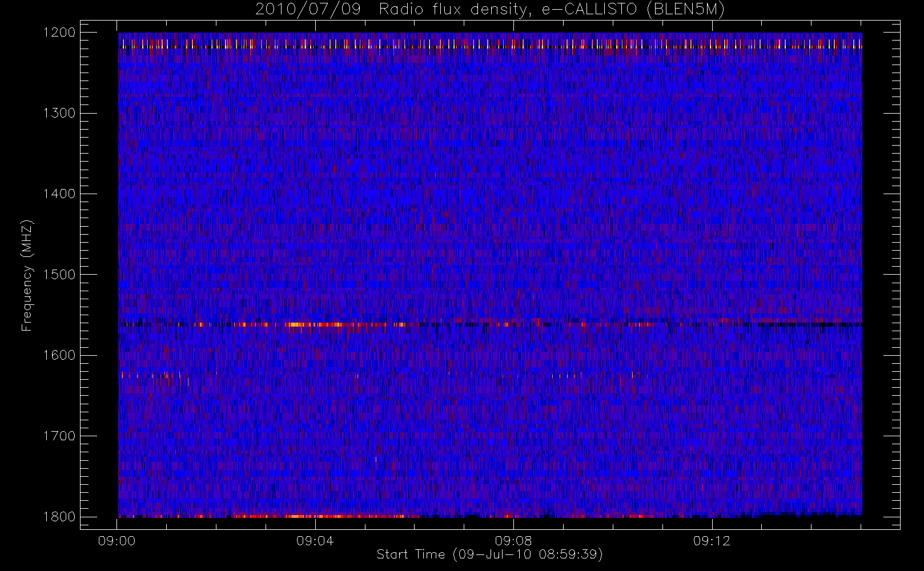The image size is (924, 571).
Task: Click the '1500' frequency axis label
Action: (x=59, y=274)
